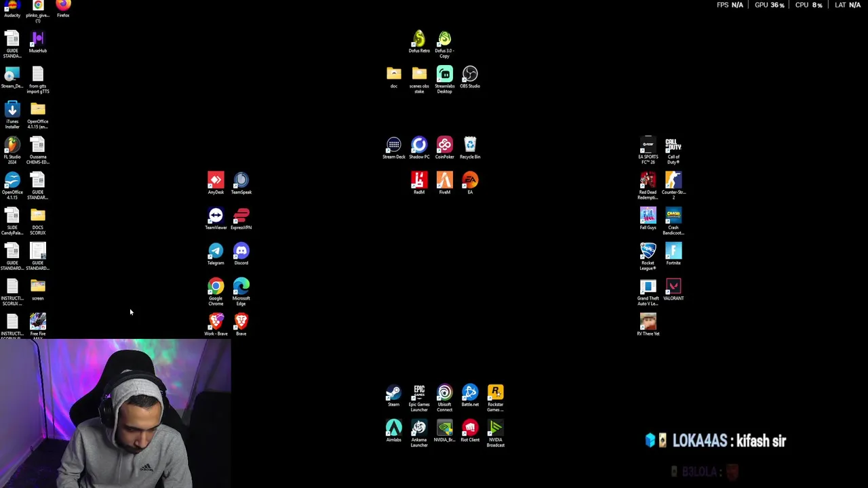868x488 pixels.
Task: Open the Crash Bandicoot game icon
Action: pos(673,221)
